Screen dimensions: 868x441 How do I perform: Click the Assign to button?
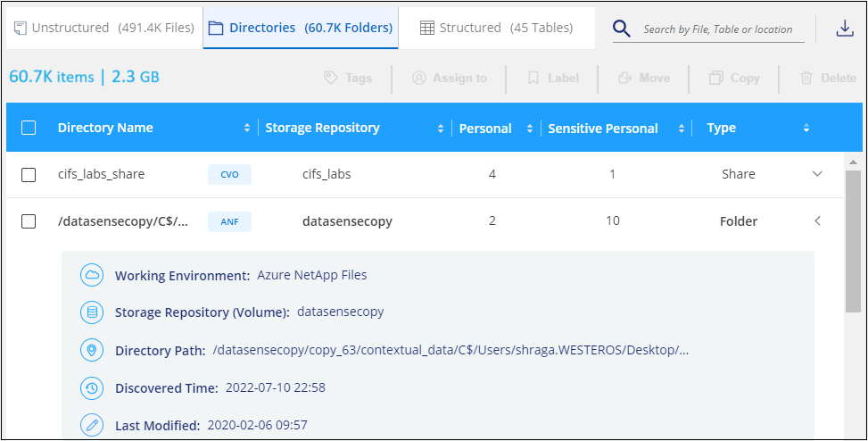(450, 79)
